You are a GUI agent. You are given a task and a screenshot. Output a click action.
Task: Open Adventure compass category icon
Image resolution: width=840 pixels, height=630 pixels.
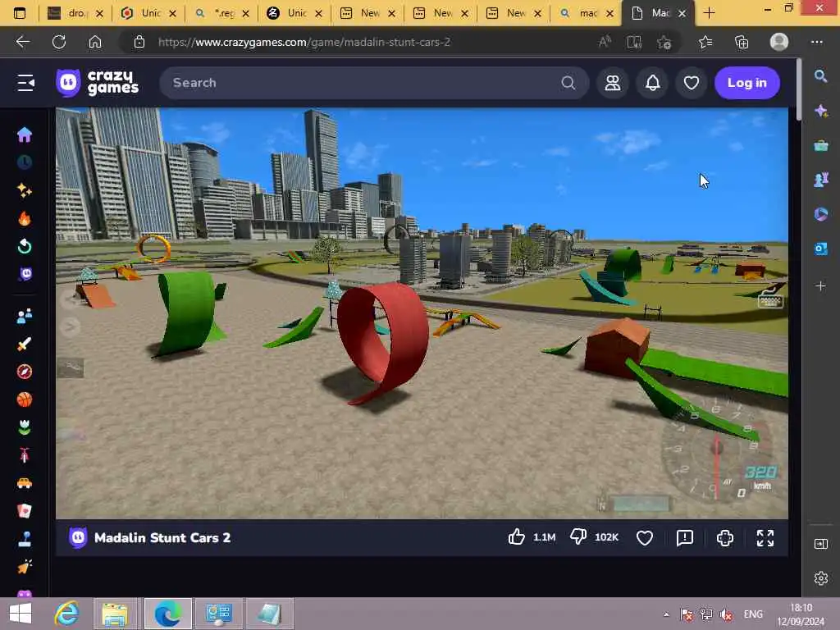click(x=24, y=372)
